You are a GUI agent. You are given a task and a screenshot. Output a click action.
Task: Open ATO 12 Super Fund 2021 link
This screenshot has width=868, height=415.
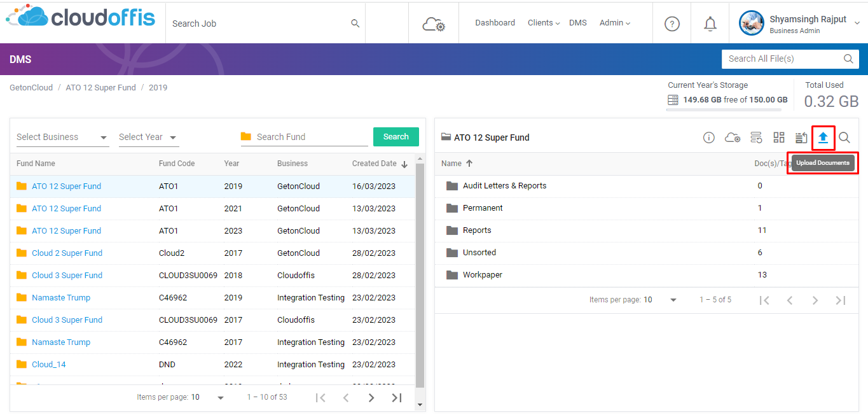(66, 208)
